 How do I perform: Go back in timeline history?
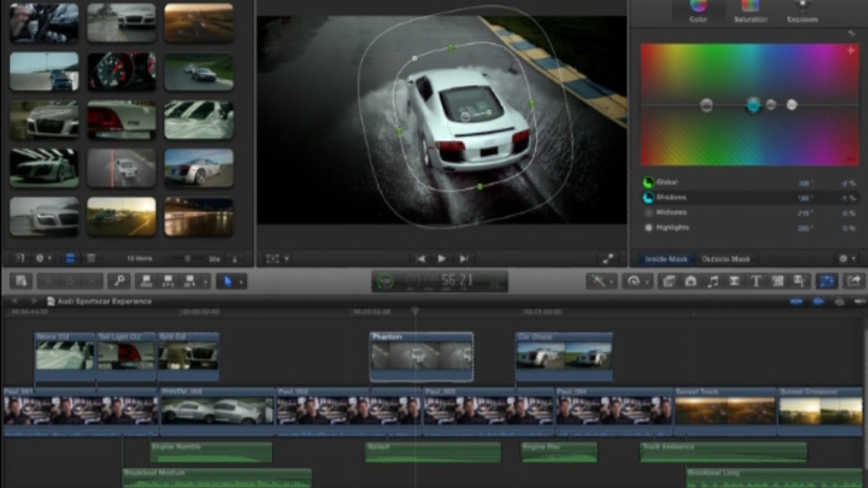(14, 301)
